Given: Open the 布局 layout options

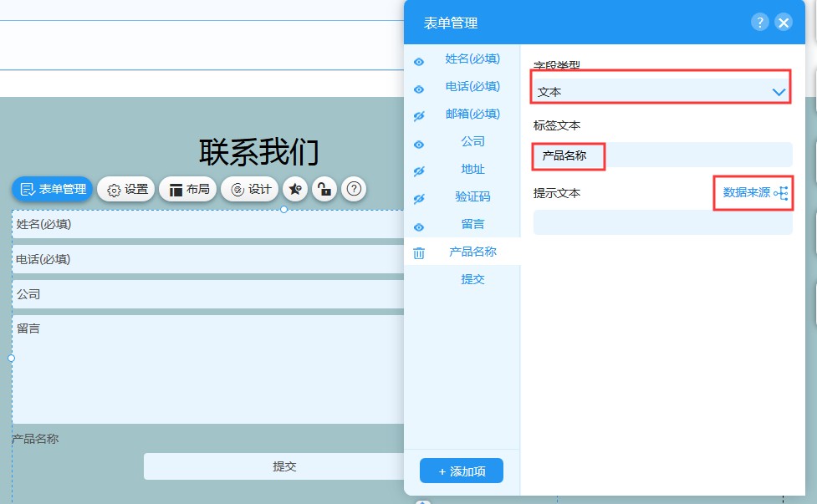Looking at the screenshot, I should 189,190.
